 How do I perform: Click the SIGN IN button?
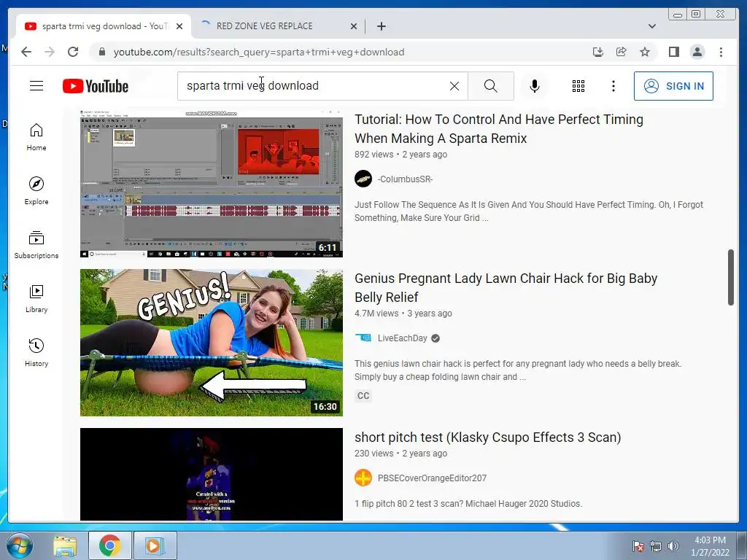point(673,86)
